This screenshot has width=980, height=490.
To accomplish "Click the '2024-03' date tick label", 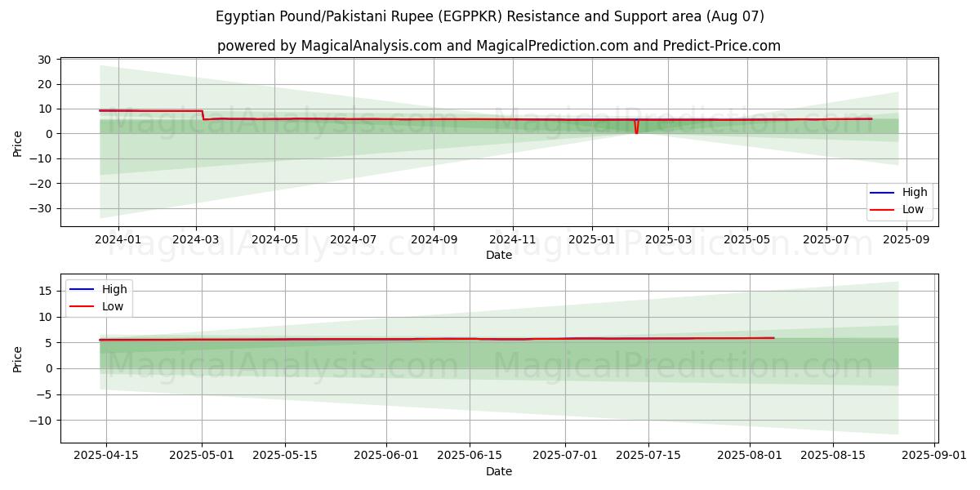I will [x=196, y=240].
